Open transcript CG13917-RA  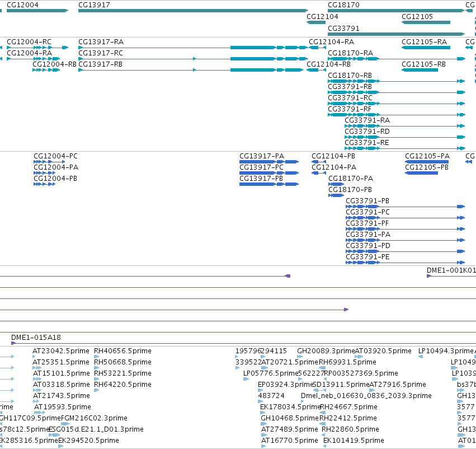(x=101, y=42)
